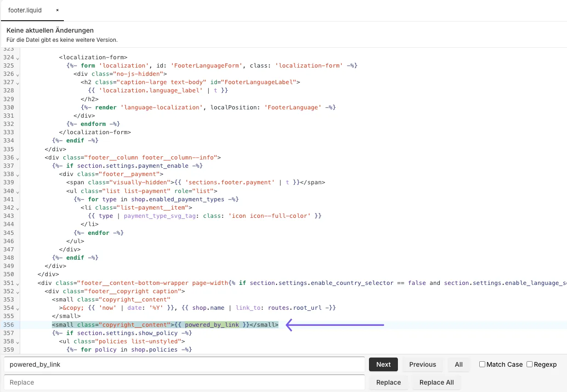
Task: Select All search matches button
Action: (459, 364)
